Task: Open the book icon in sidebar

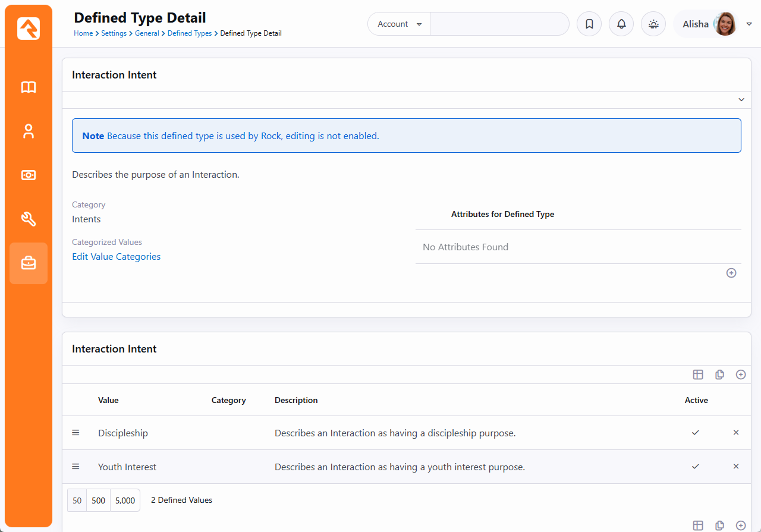Action: pos(29,87)
